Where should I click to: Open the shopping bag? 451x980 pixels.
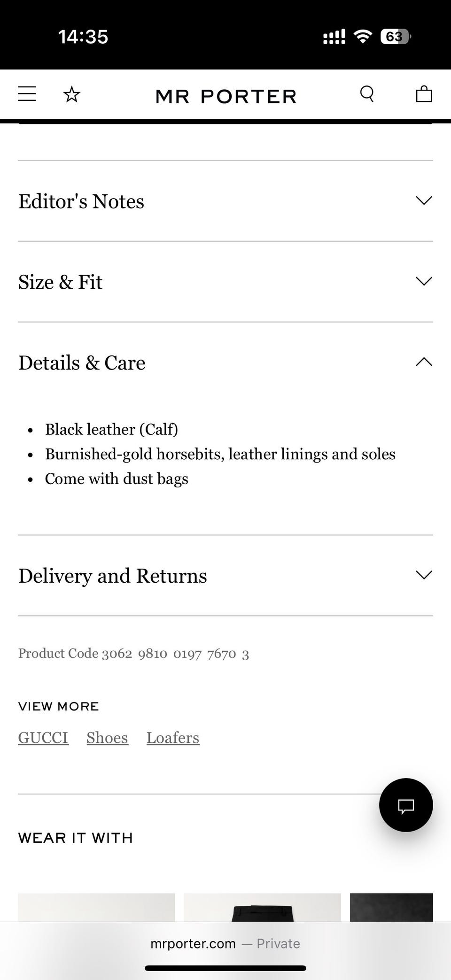pyautogui.click(x=424, y=94)
